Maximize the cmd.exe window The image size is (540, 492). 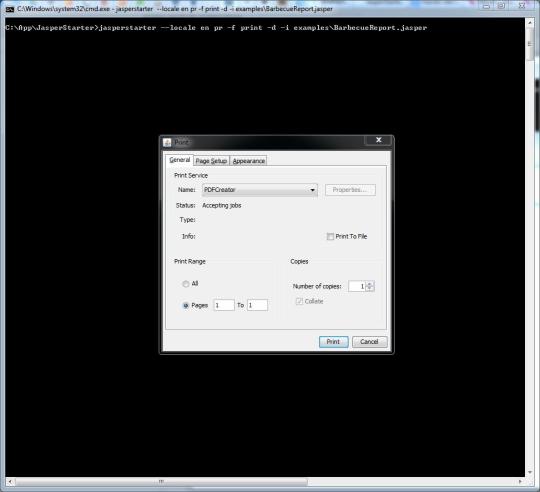tap(502, 6)
